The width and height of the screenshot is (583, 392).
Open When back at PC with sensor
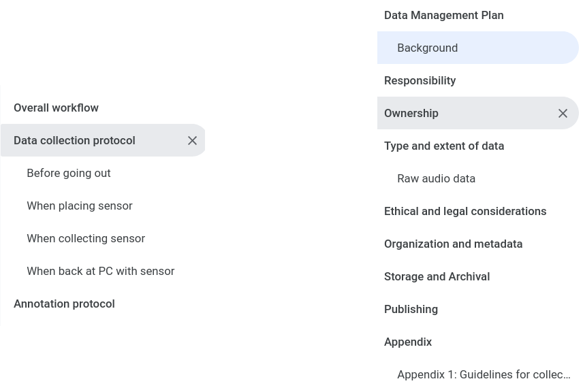point(100,271)
